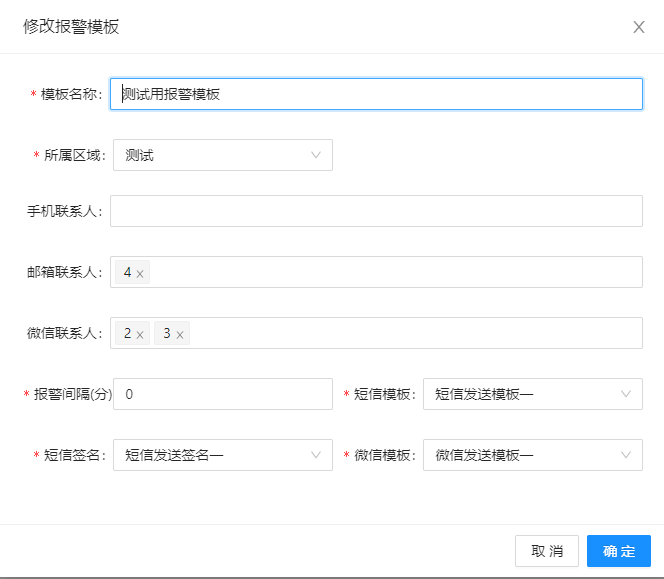Click the 取消 button
Screen dimensions: 664x579
tap(547, 551)
